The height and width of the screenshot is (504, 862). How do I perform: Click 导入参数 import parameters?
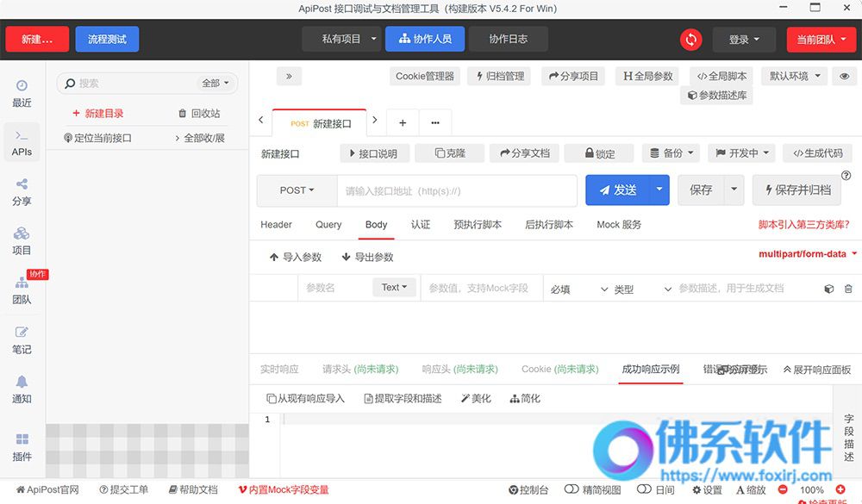pos(295,257)
